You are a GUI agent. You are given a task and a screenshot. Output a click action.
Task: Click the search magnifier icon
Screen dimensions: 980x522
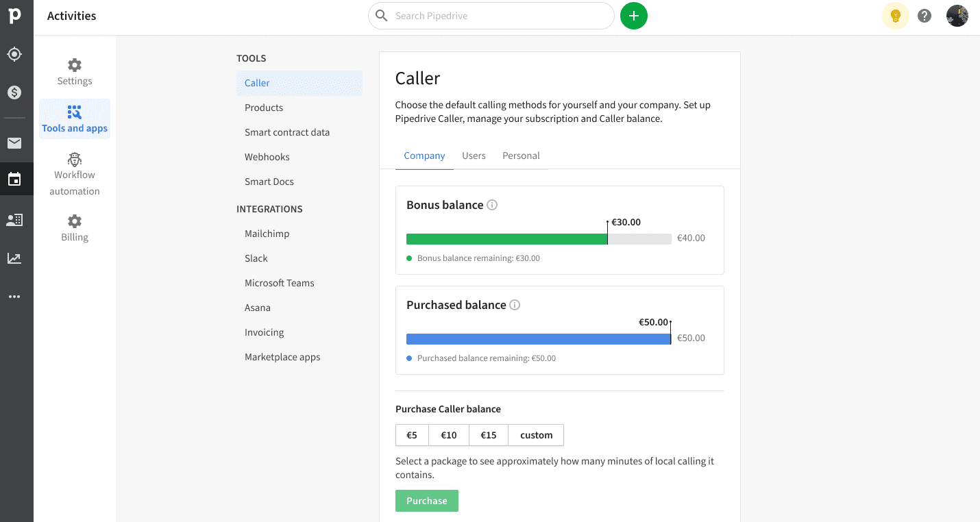(x=382, y=16)
